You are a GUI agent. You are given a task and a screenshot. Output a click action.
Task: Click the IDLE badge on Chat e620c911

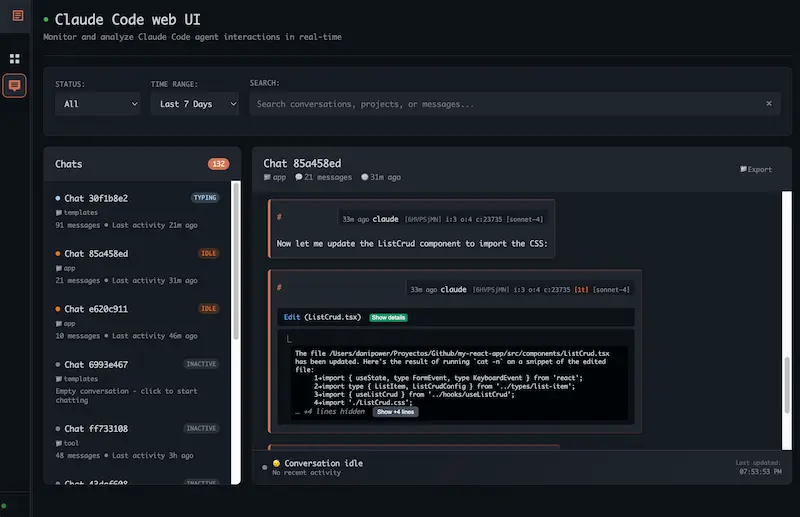coord(209,308)
